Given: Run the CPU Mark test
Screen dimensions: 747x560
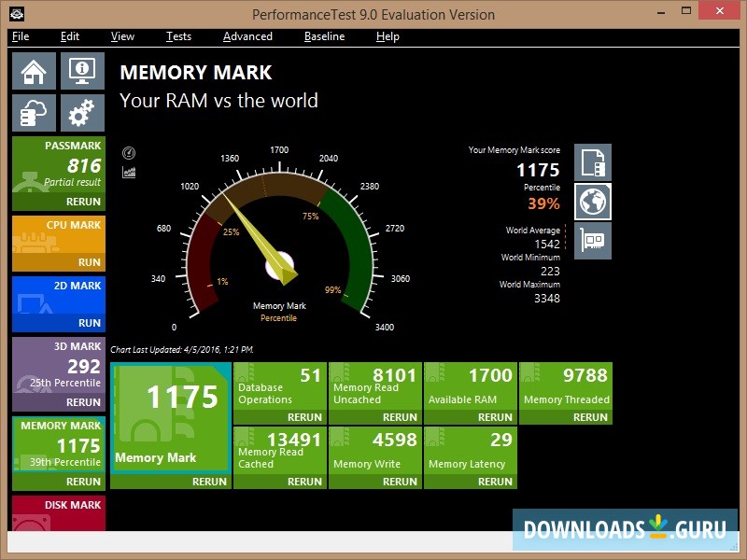Looking at the screenshot, I should [x=90, y=262].
